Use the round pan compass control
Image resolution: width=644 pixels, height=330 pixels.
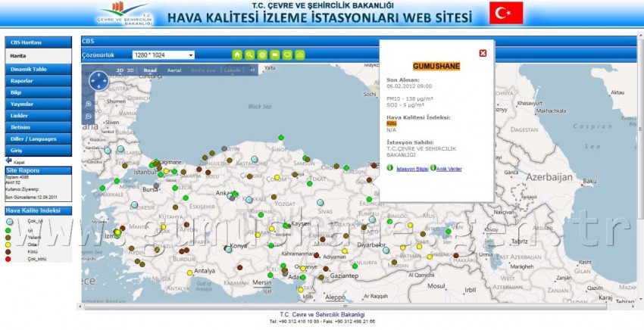click(98, 80)
